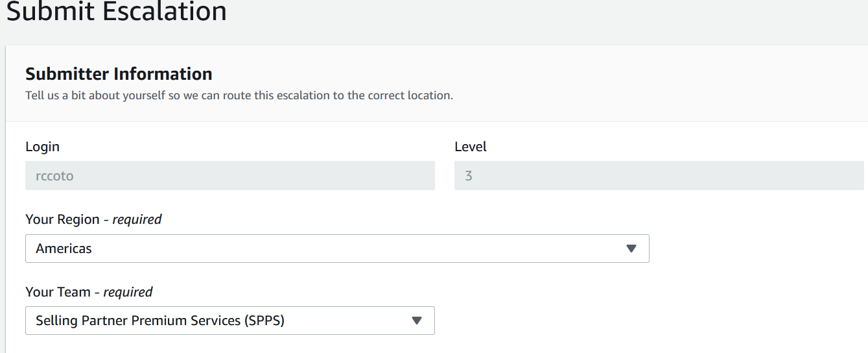Image resolution: width=868 pixels, height=353 pixels.
Task: Click the rccoto username text
Action: coord(54,176)
